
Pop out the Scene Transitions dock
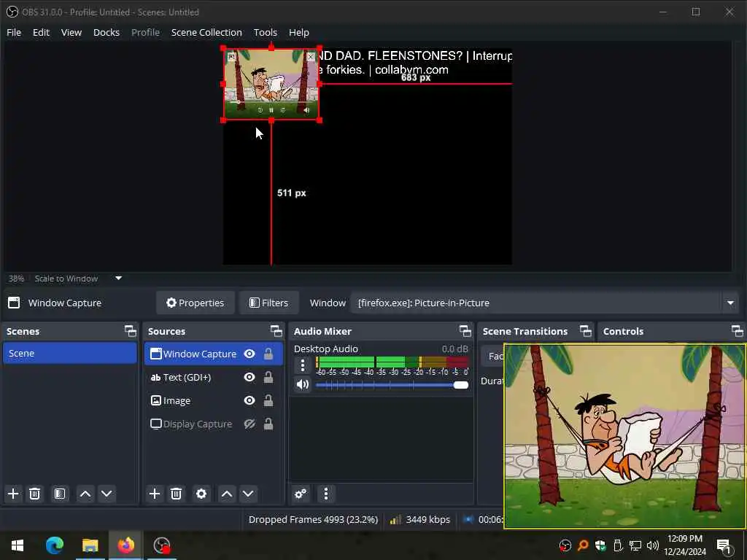point(586,331)
